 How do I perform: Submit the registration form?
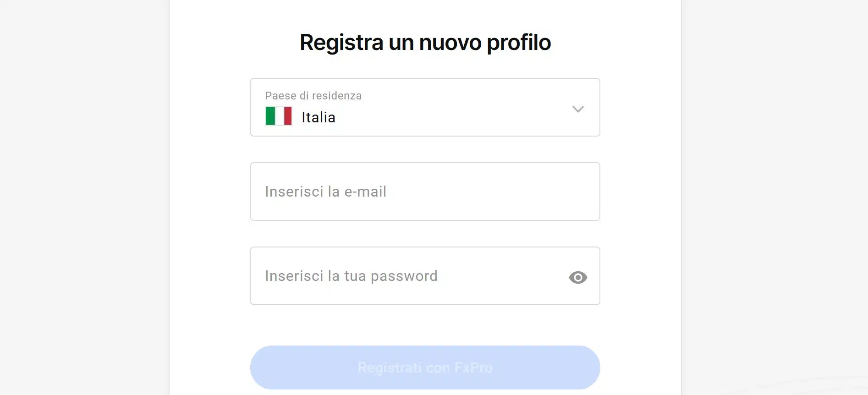click(425, 367)
